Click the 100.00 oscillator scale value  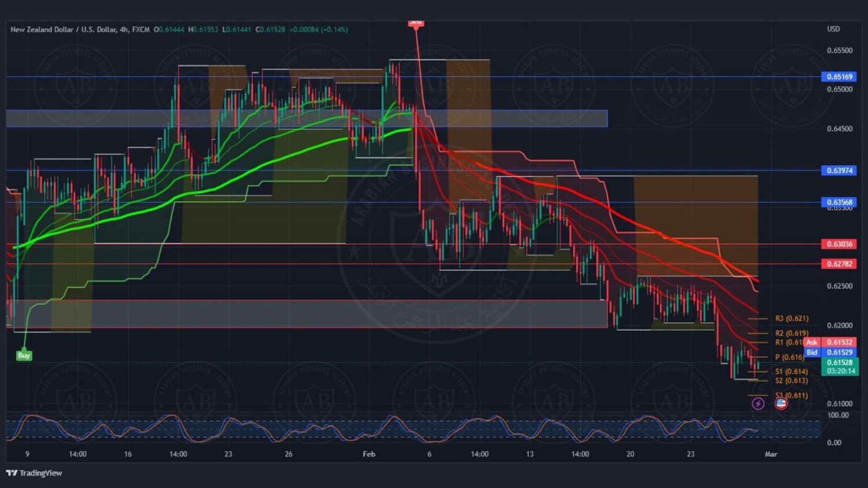838,415
